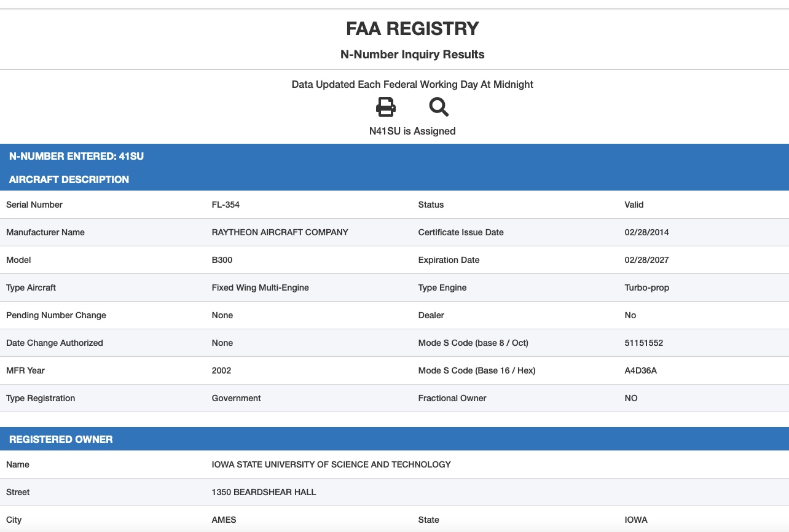Select the Date Change Authorized value None
This screenshot has width=789, height=532.
point(222,343)
